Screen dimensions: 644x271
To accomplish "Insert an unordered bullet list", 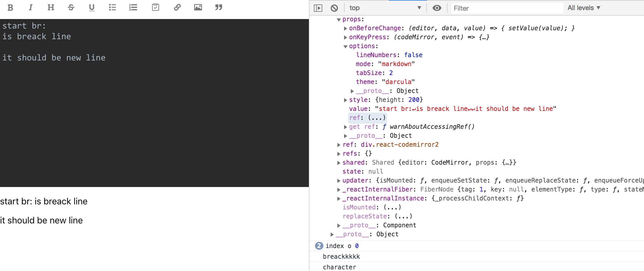I will click(112, 8).
